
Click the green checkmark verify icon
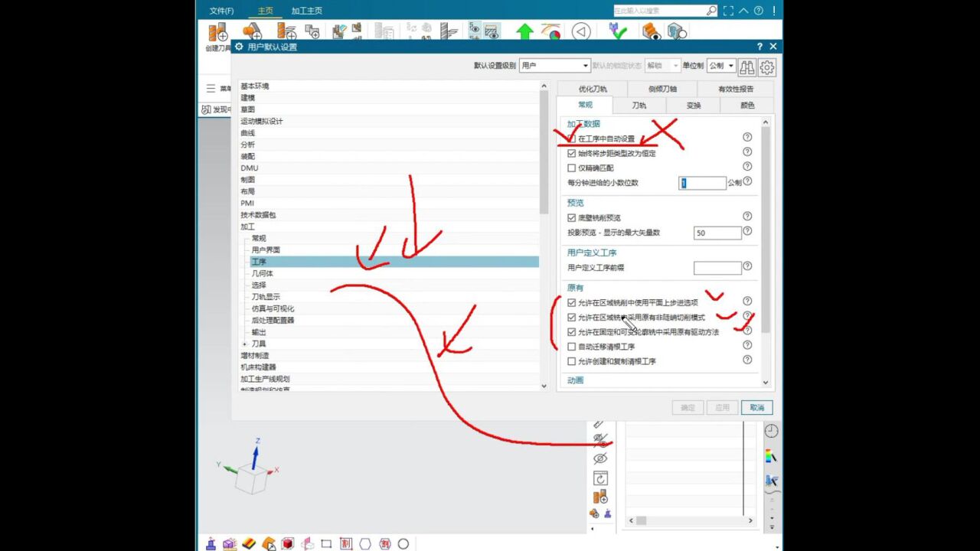point(618,31)
